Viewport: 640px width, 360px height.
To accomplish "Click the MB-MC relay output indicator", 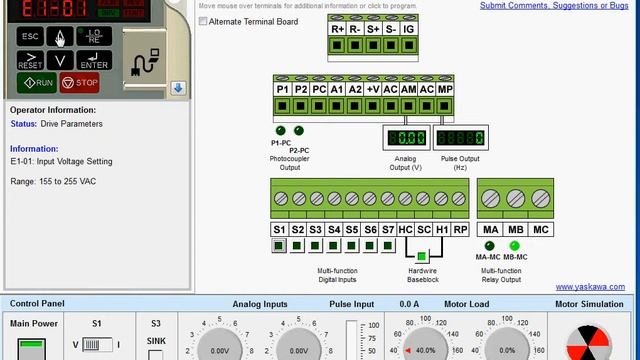I will 514,246.
